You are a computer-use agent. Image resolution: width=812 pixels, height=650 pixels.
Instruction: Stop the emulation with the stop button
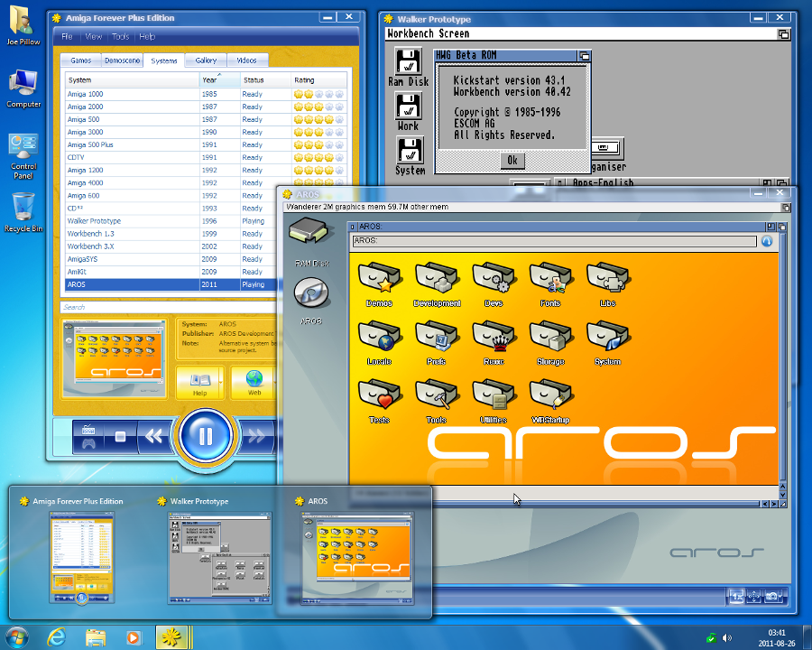(120, 438)
